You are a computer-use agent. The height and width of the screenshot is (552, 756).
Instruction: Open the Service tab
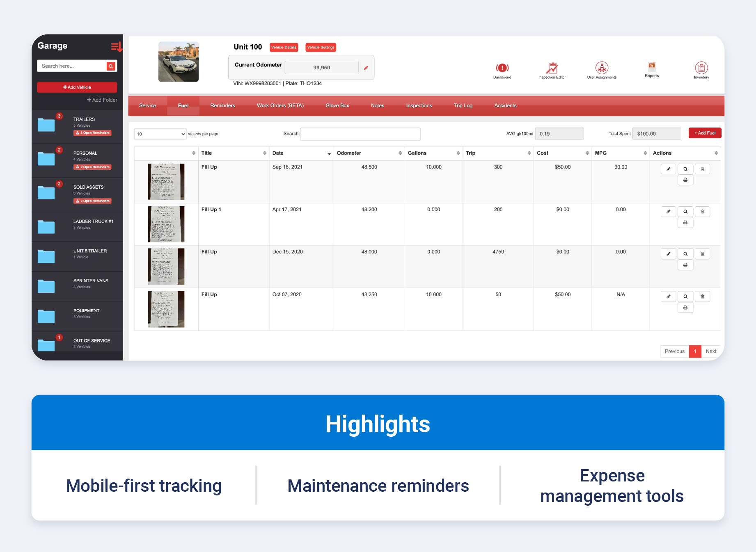pyautogui.click(x=147, y=105)
